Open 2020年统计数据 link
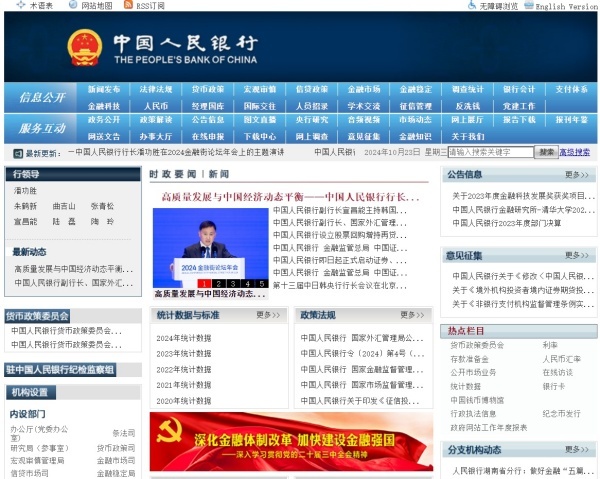Image resolution: width=600 pixels, height=479 pixels. point(184,401)
